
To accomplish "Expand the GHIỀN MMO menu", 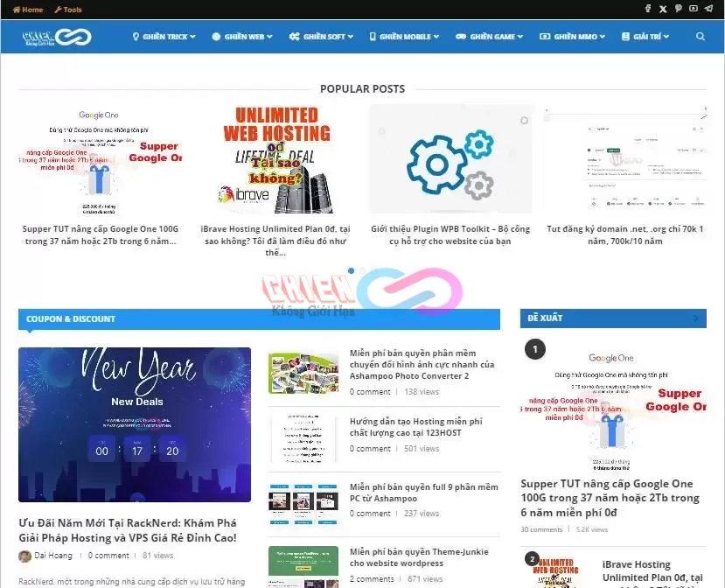I will [x=572, y=37].
